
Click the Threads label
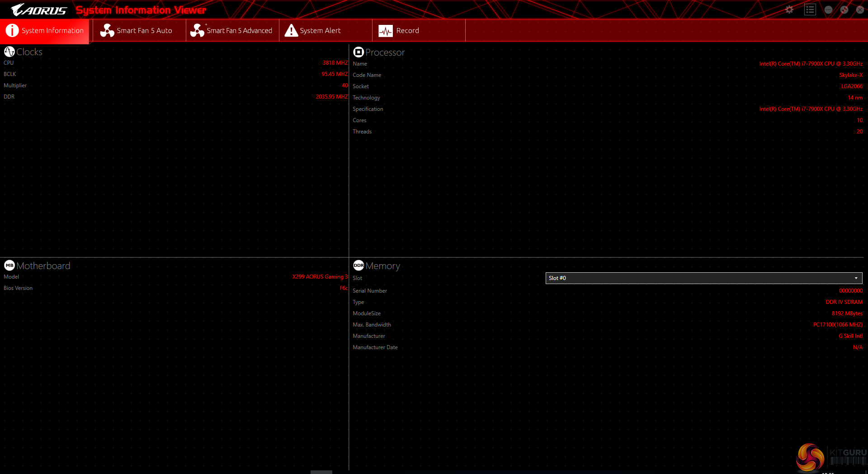tap(362, 132)
